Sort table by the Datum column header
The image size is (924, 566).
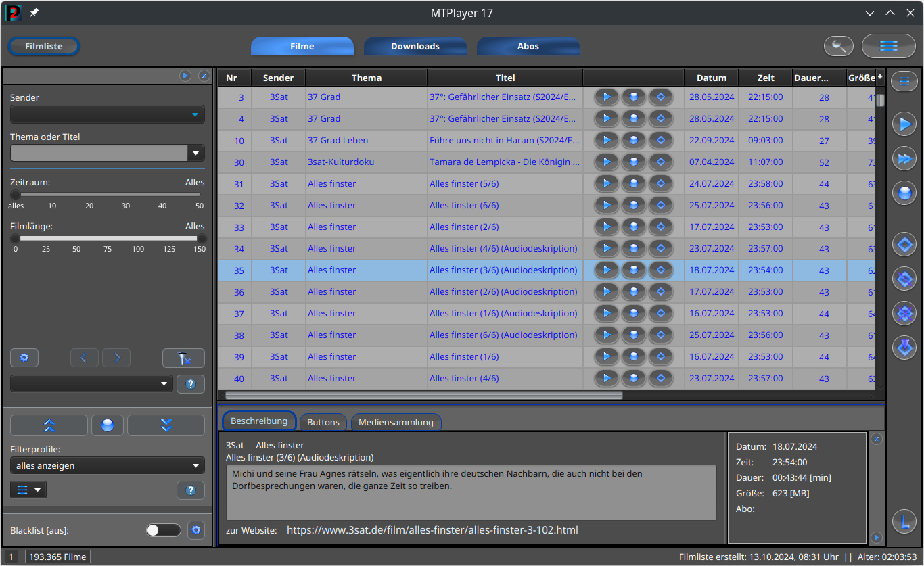(x=712, y=78)
